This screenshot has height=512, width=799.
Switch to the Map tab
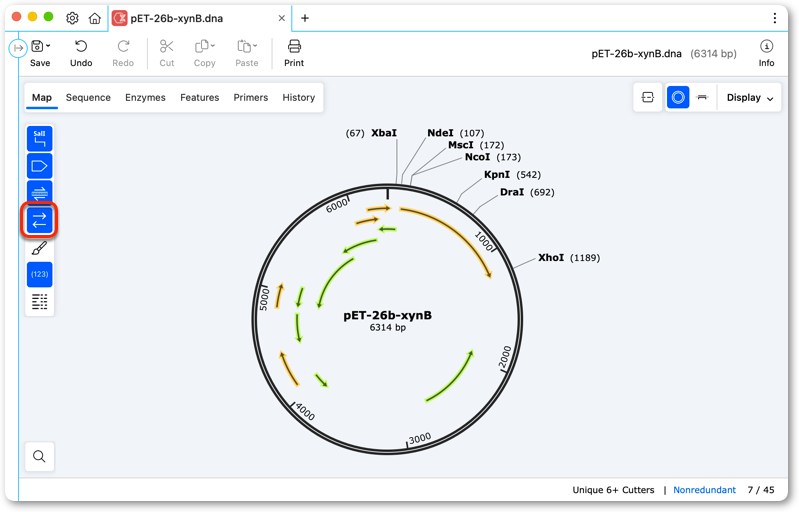pos(42,97)
